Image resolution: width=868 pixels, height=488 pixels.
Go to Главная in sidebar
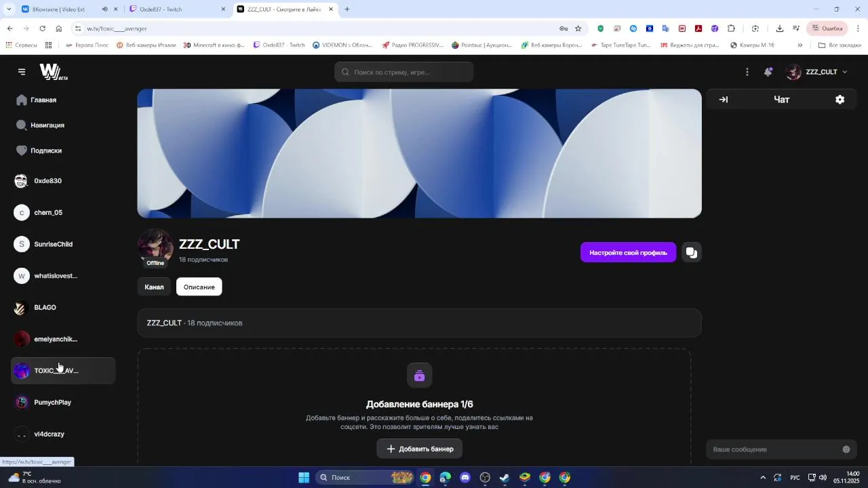37,100
